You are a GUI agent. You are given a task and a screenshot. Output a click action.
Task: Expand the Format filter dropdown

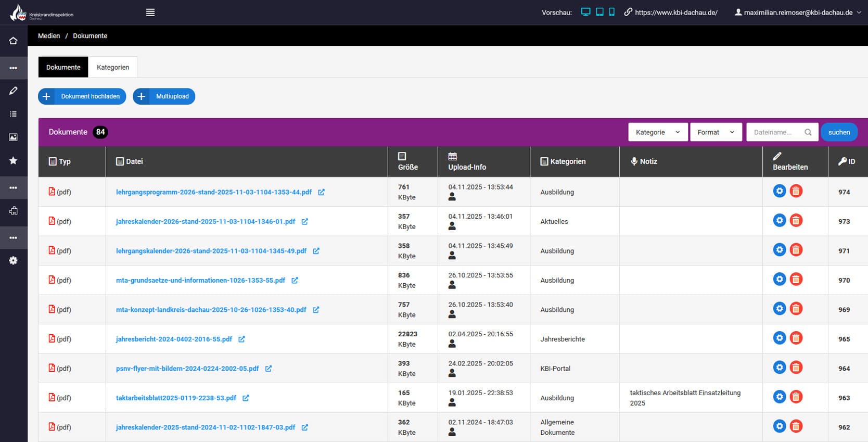(x=716, y=132)
